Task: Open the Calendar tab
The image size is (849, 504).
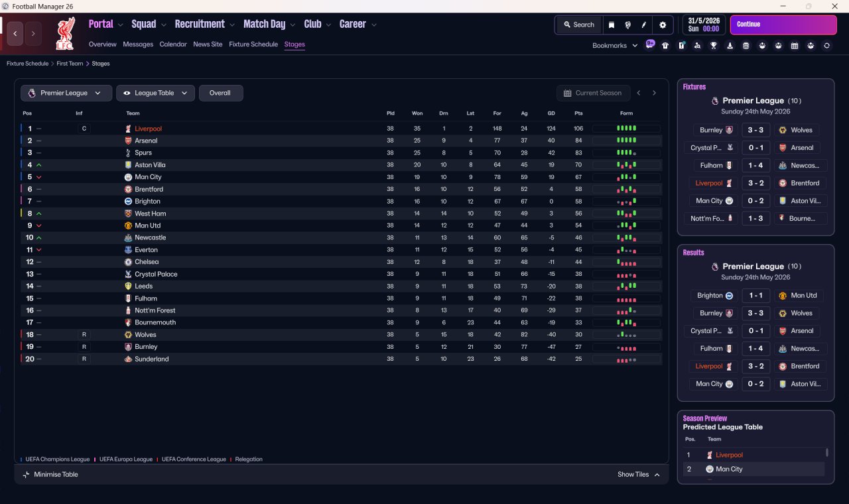Action: tap(173, 44)
